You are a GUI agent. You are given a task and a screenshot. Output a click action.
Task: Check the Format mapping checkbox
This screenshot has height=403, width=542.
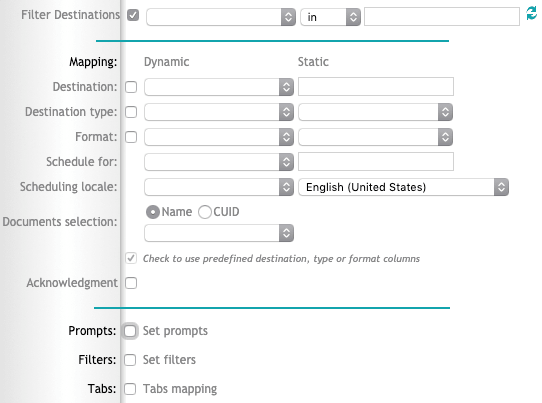[x=131, y=137]
